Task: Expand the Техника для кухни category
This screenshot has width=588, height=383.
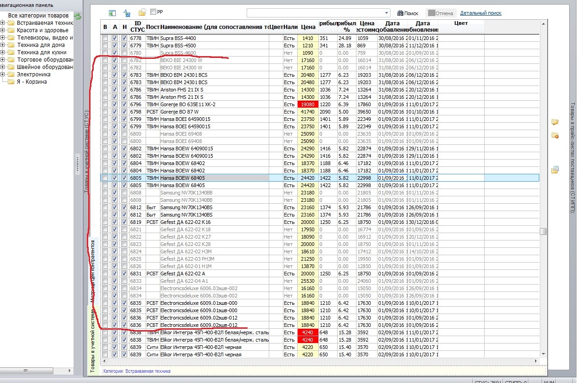Action: click(x=3, y=52)
